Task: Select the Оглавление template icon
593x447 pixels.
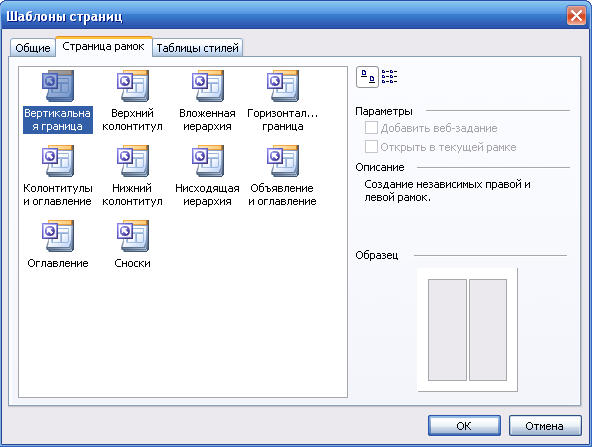Action: [x=58, y=235]
